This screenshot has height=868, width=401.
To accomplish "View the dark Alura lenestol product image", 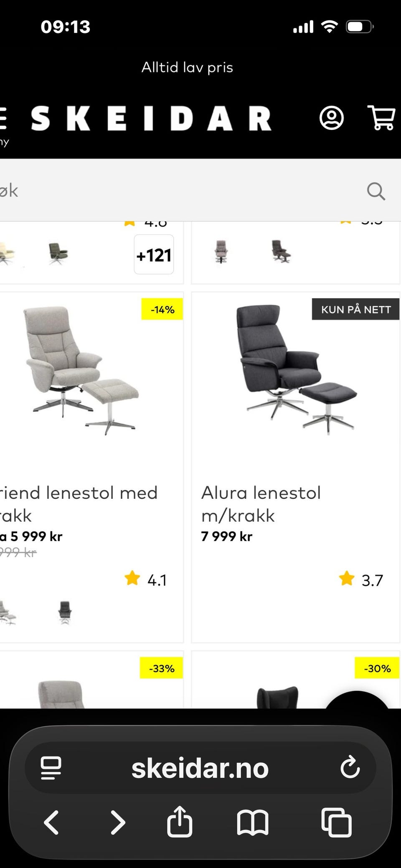I will [296, 369].
